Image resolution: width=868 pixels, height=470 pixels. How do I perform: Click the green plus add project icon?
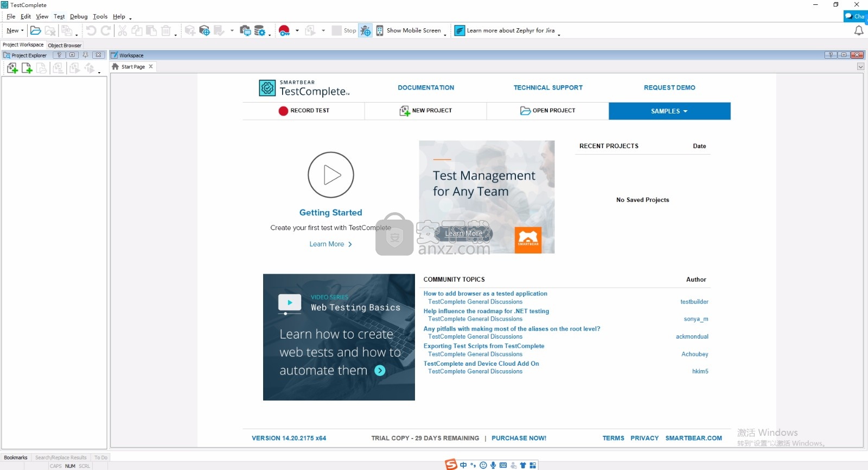pyautogui.click(x=12, y=68)
